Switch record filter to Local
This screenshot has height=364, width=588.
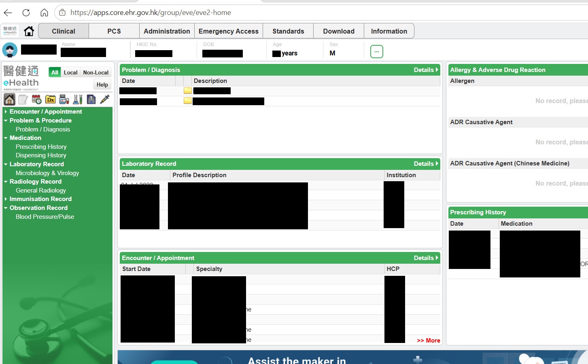point(70,72)
